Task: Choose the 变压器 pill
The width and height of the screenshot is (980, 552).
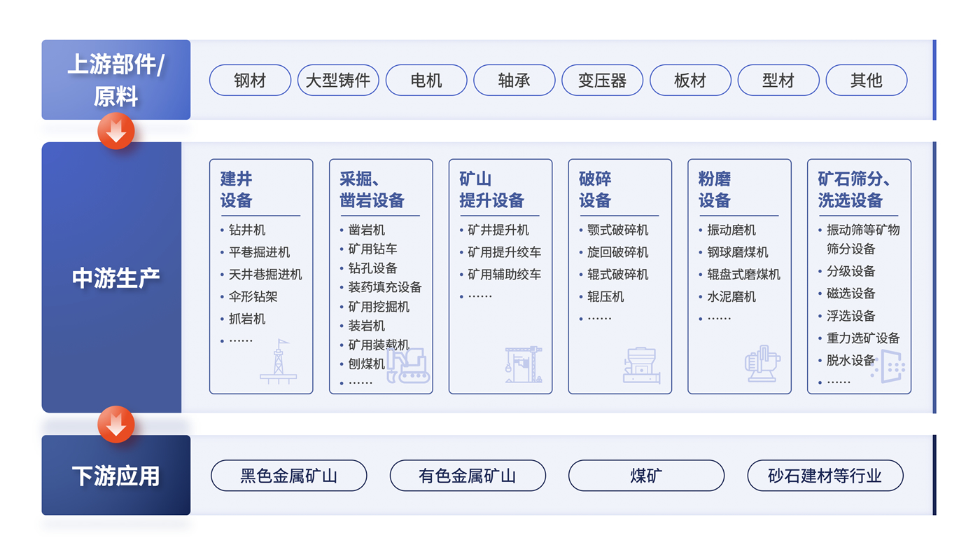Action: coord(602,81)
